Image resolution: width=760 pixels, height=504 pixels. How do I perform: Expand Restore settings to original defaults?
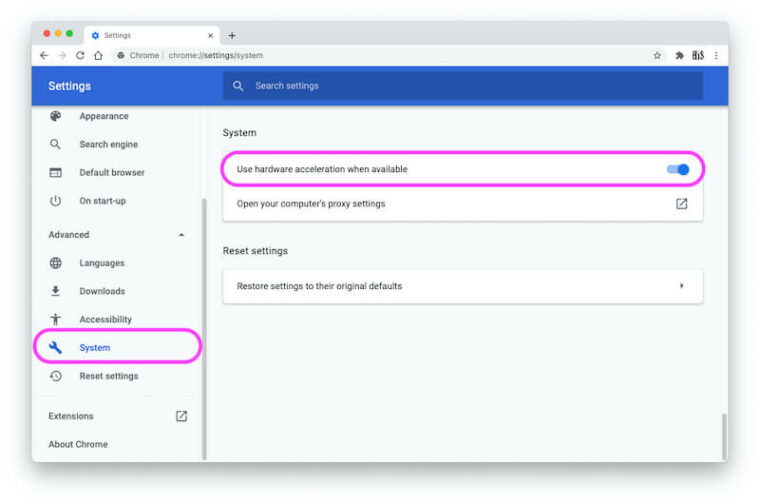tap(681, 286)
